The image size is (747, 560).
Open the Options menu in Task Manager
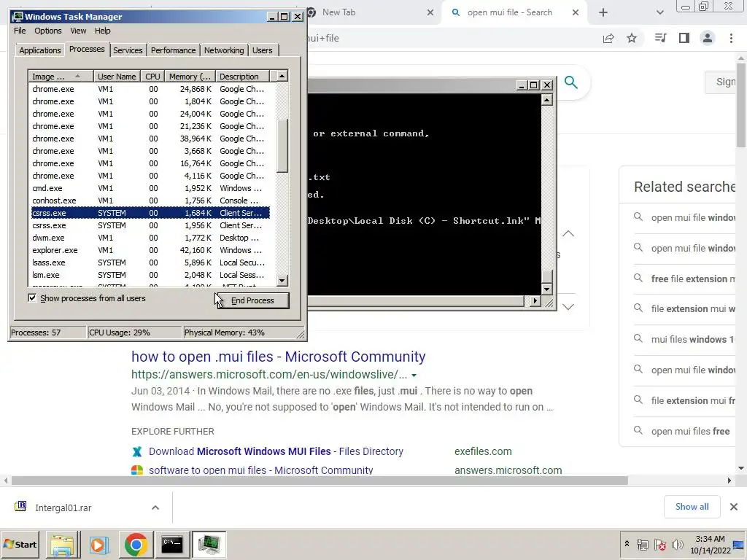coord(47,31)
